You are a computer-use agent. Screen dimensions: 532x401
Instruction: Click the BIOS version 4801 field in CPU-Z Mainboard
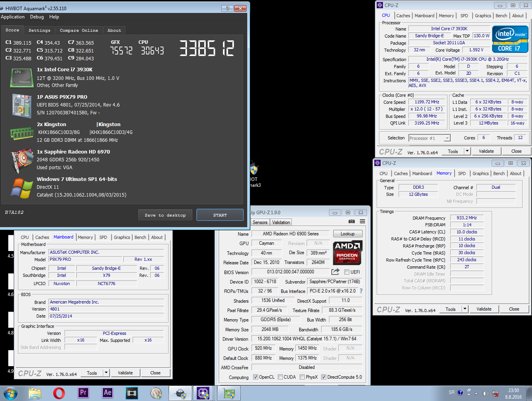point(106,309)
